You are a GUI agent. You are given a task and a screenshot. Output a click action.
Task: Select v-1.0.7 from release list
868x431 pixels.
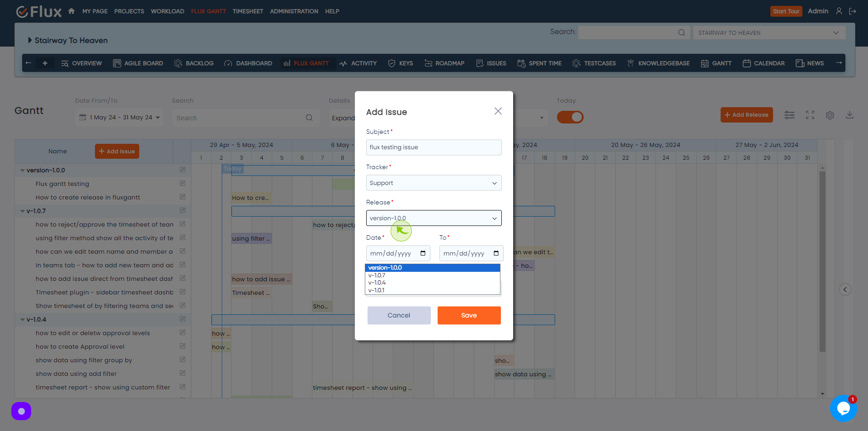point(433,275)
